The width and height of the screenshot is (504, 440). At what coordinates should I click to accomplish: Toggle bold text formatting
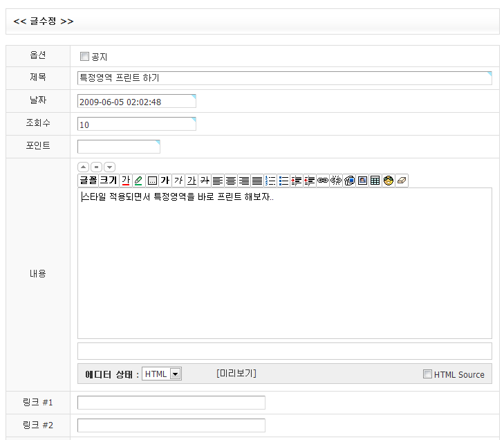point(165,181)
